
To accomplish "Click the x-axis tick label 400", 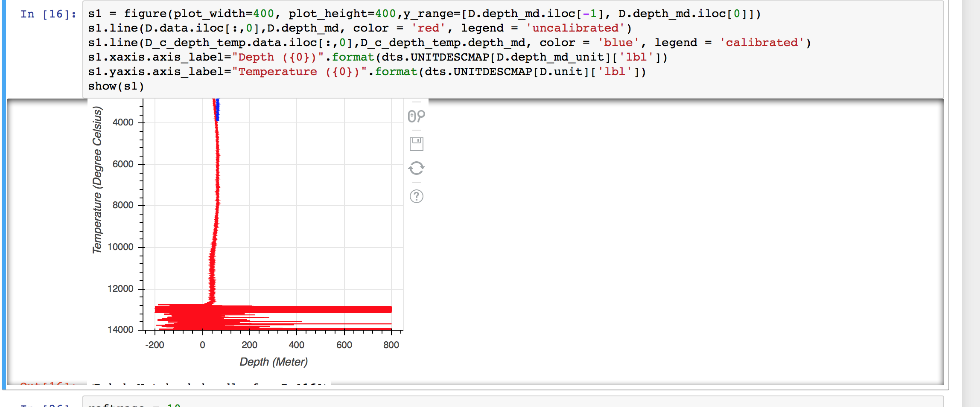I will 297,345.
